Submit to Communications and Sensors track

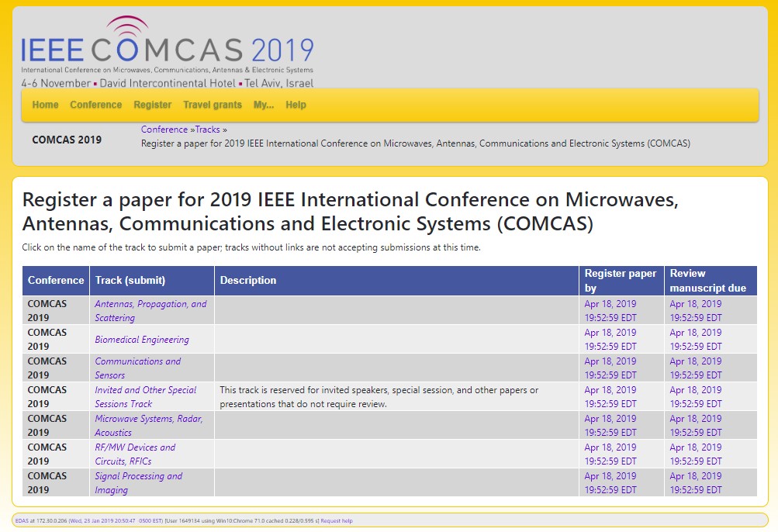point(138,368)
